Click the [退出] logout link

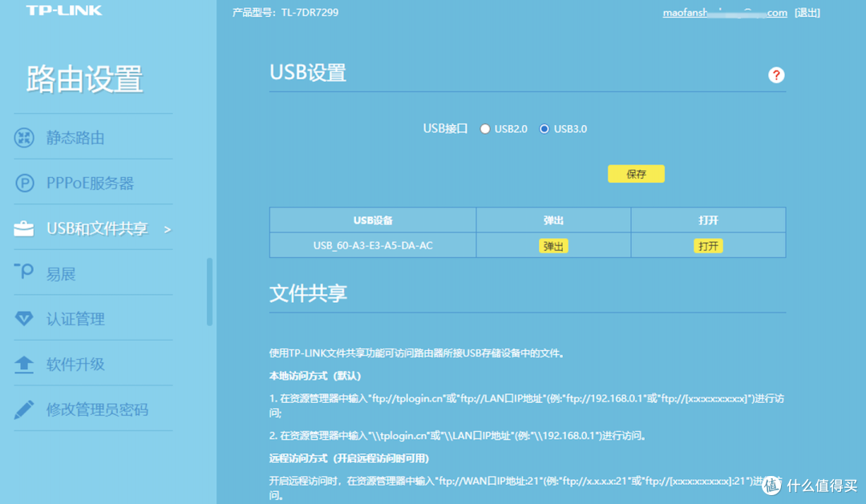point(807,13)
